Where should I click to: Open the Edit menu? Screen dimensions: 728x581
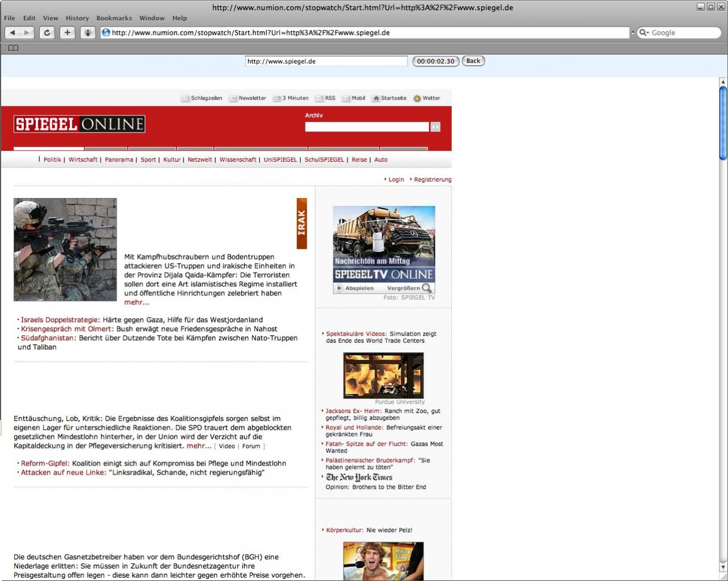(x=30, y=18)
